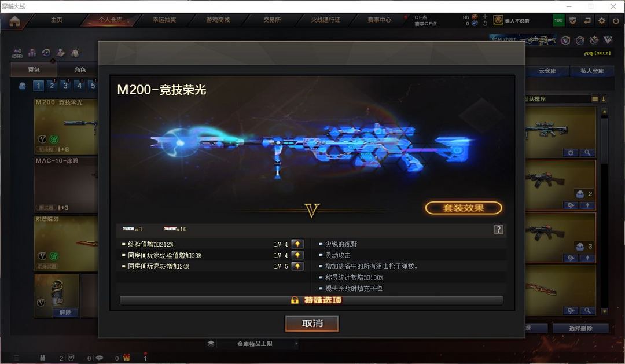Click the 套装效果 button

coord(464,208)
